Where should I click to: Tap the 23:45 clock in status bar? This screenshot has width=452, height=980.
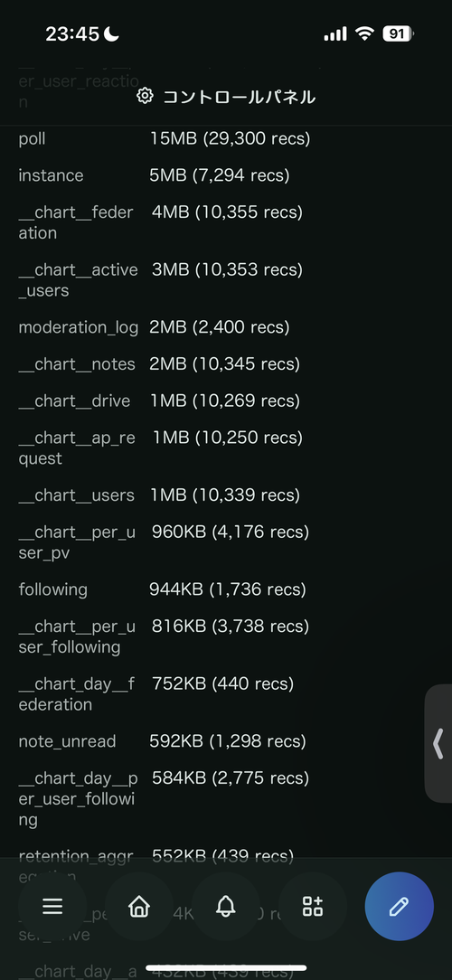[x=72, y=34]
